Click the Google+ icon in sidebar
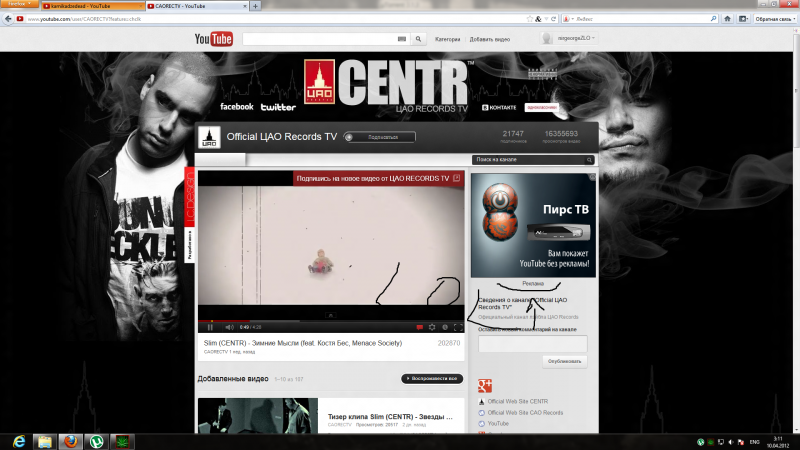Image resolution: width=800 pixels, height=450 pixels. pyautogui.click(x=485, y=386)
